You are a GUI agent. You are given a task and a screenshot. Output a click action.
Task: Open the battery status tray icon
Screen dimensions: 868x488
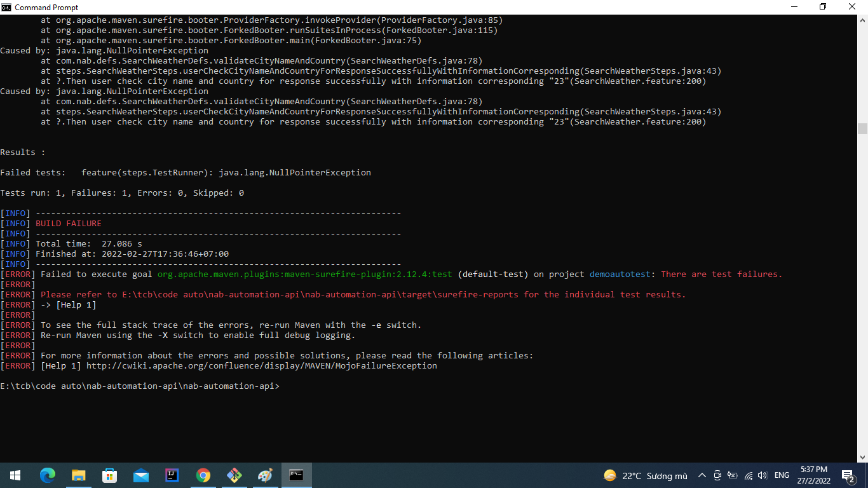pyautogui.click(x=733, y=475)
